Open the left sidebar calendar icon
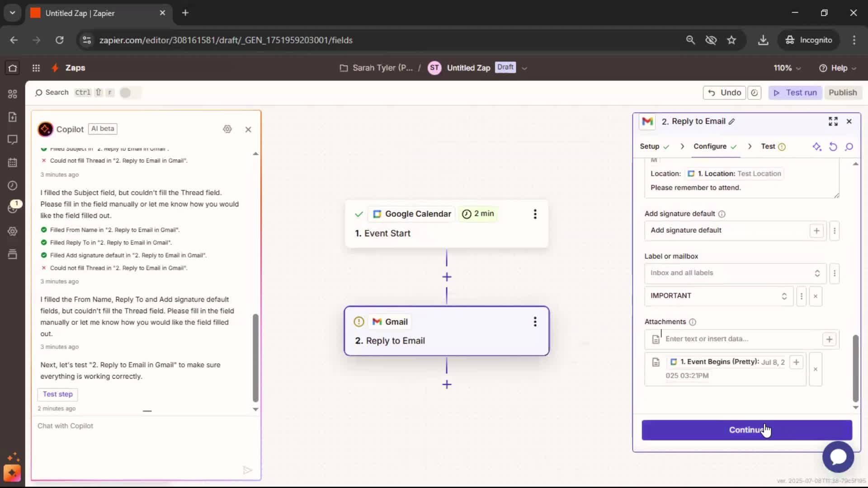The image size is (868, 488). (x=13, y=163)
